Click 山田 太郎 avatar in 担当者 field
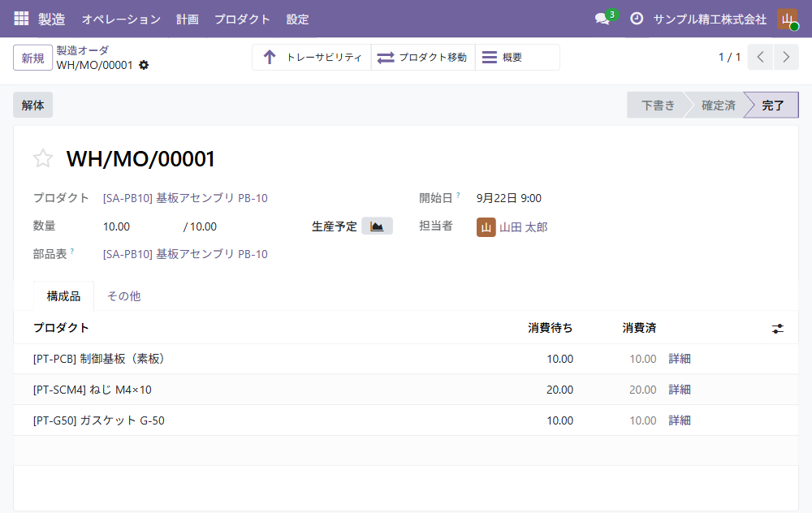The image size is (812, 513). (x=486, y=227)
